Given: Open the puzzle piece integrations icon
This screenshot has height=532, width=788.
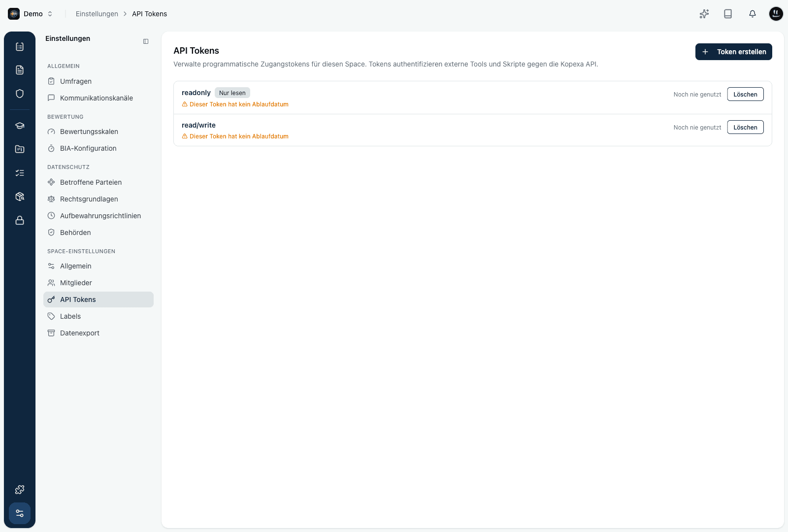Looking at the screenshot, I should [x=20, y=490].
